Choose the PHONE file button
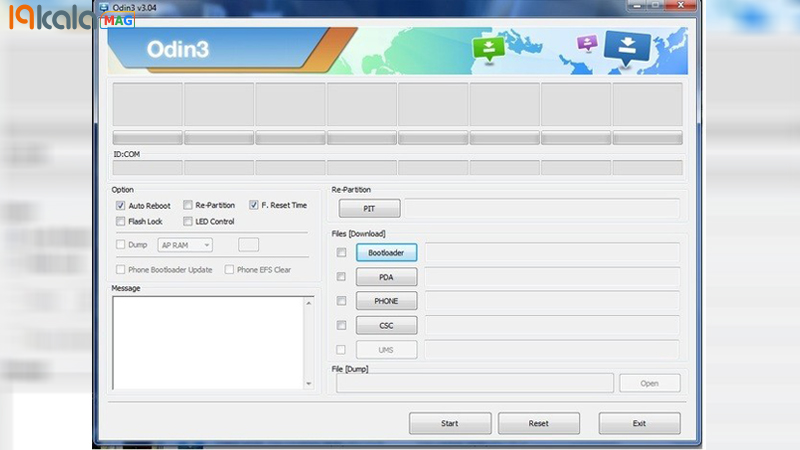Viewport: 800px width, 450px height. coord(386,301)
